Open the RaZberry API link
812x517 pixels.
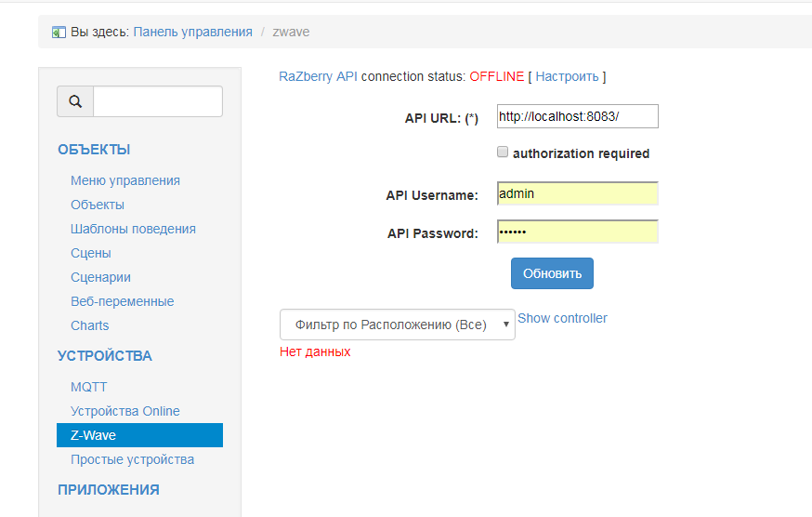318,76
